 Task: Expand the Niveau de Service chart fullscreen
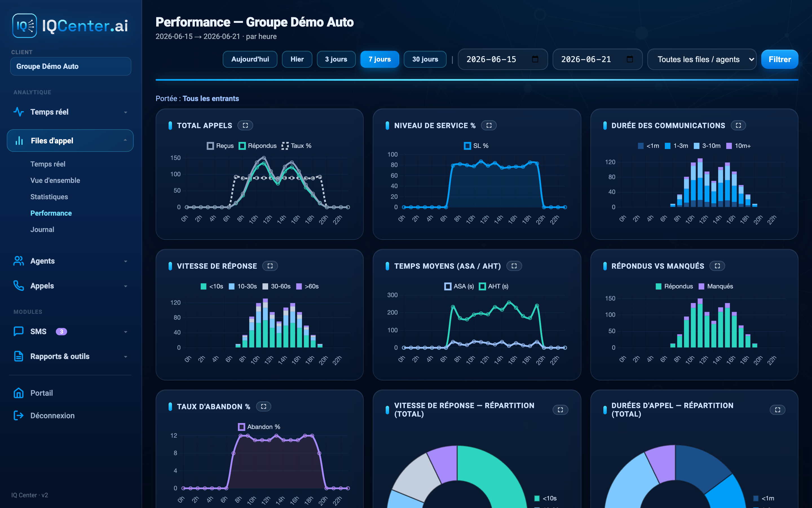pyautogui.click(x=489, y=125)
